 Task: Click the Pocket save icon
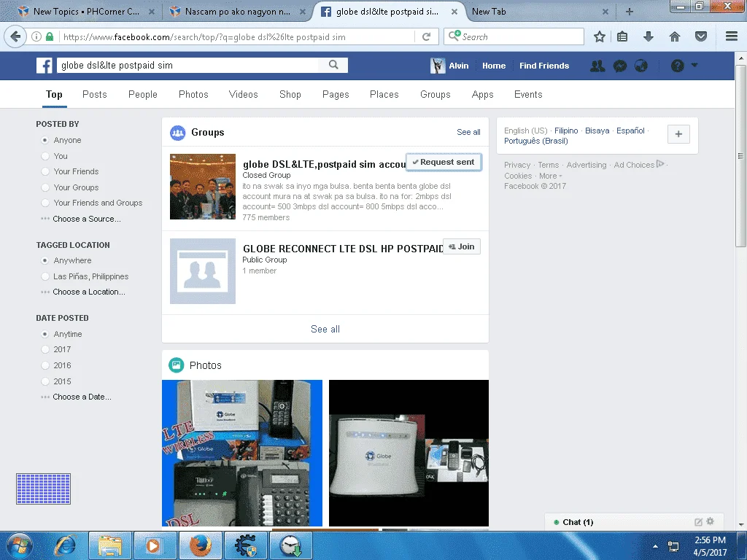[x=701, y=36]
